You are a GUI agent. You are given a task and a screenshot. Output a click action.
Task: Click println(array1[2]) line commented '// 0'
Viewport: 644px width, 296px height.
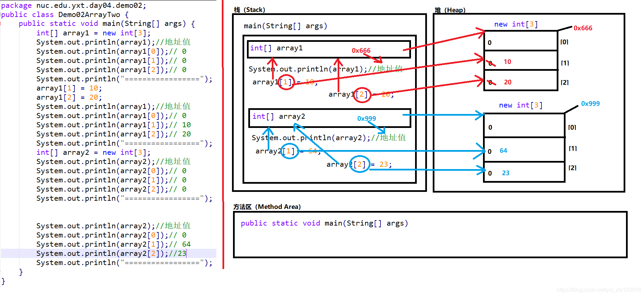point(111,70)
